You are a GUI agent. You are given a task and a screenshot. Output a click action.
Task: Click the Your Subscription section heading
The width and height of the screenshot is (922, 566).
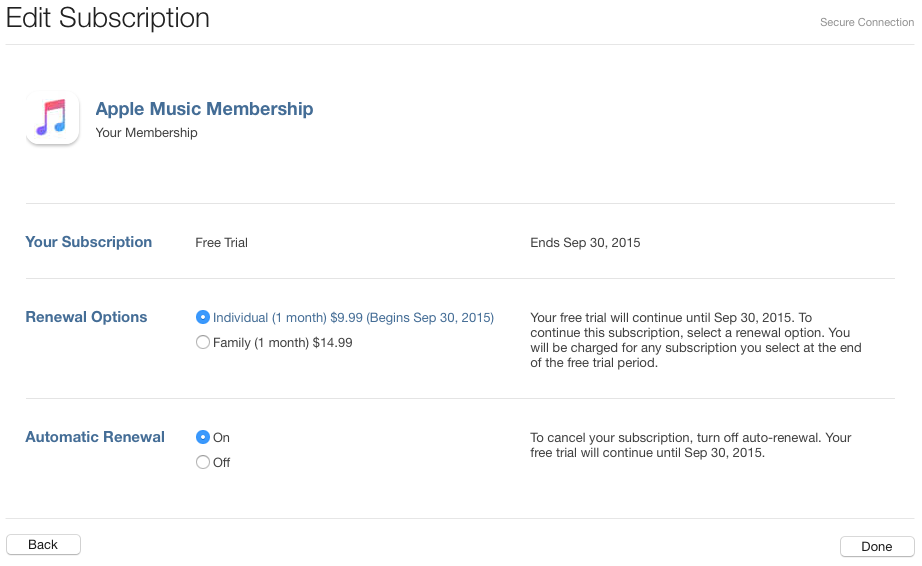coord(88,242)
